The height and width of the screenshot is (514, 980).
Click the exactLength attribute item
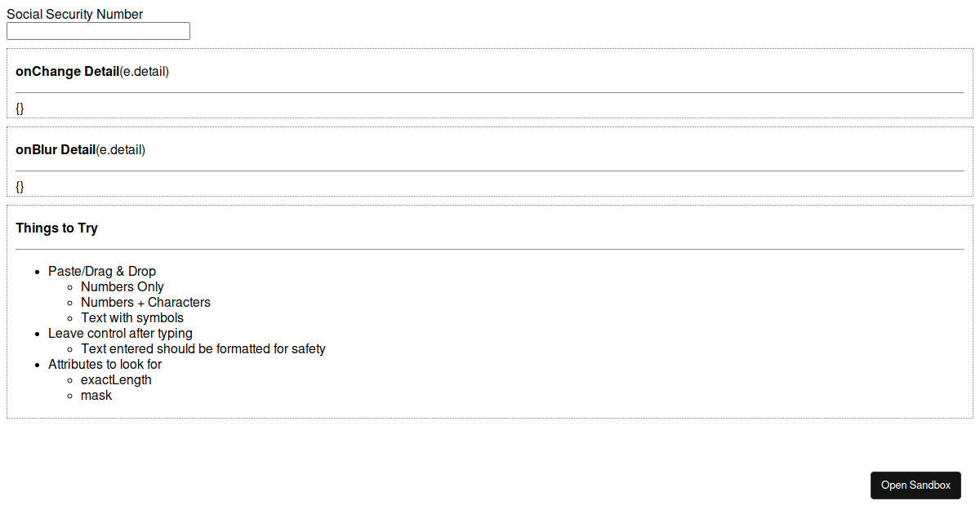(x=116, y=379)
